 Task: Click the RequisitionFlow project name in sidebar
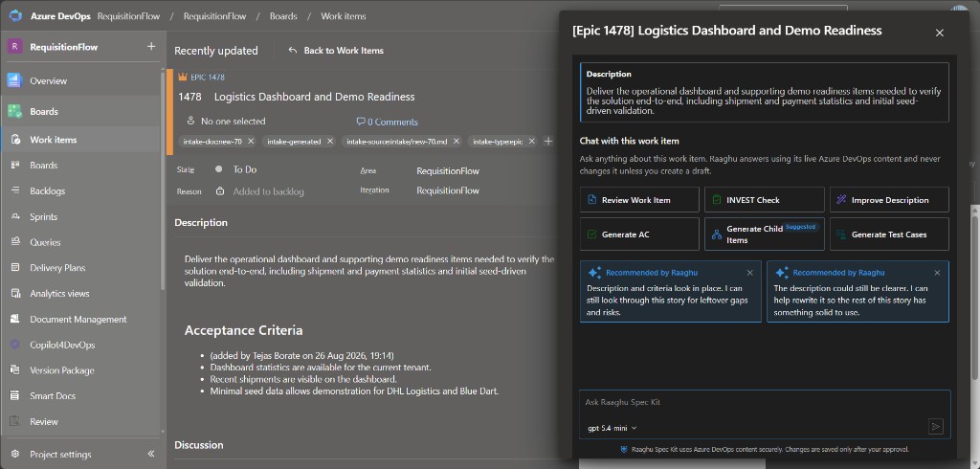[64, 47]
